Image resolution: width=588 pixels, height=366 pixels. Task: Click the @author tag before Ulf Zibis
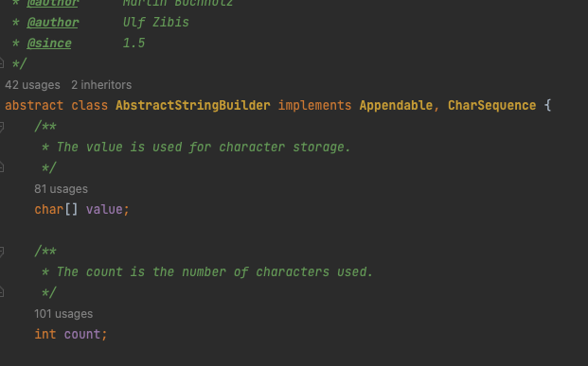[53, 23]
